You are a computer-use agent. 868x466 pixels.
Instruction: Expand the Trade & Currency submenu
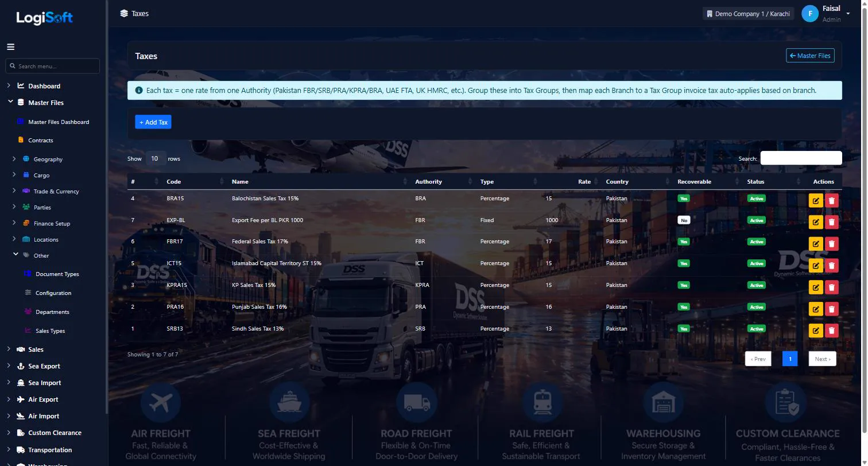click(14, 191)
